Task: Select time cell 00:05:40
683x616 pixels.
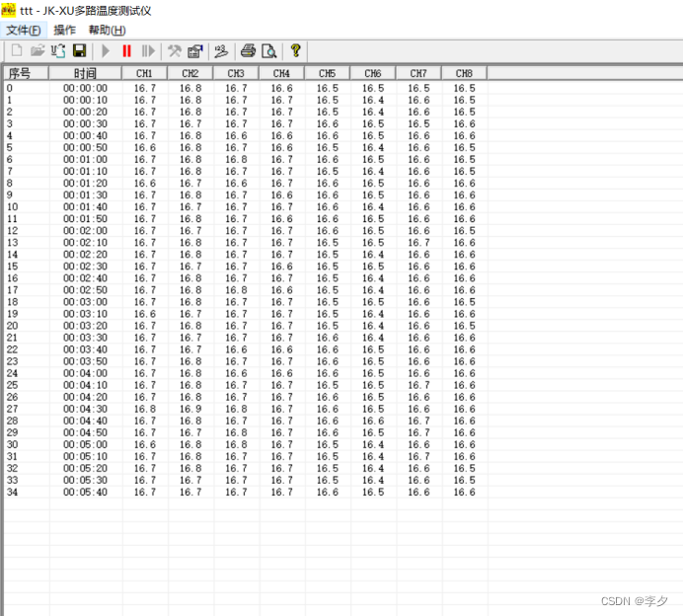Action: [x=85, y=492]
